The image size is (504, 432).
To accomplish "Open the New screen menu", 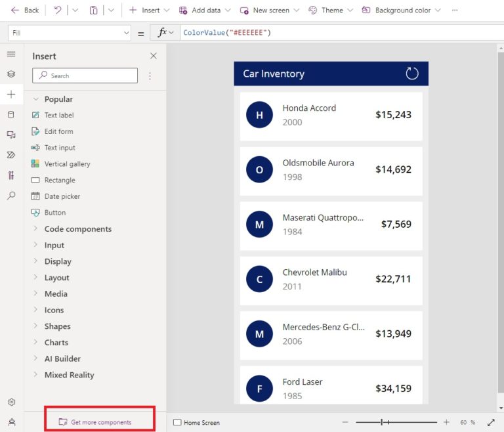I will coord(269,11).
